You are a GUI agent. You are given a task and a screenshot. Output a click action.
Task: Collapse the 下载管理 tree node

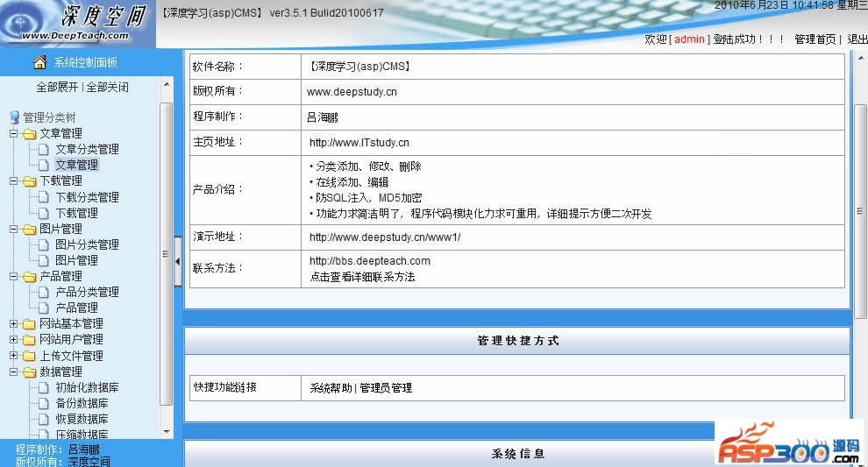tap(14, 181)
